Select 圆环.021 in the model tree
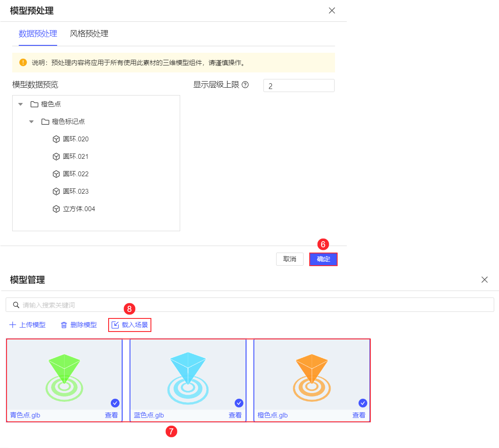Viewport: 499px width, 448px height. (x=76, y=157)
